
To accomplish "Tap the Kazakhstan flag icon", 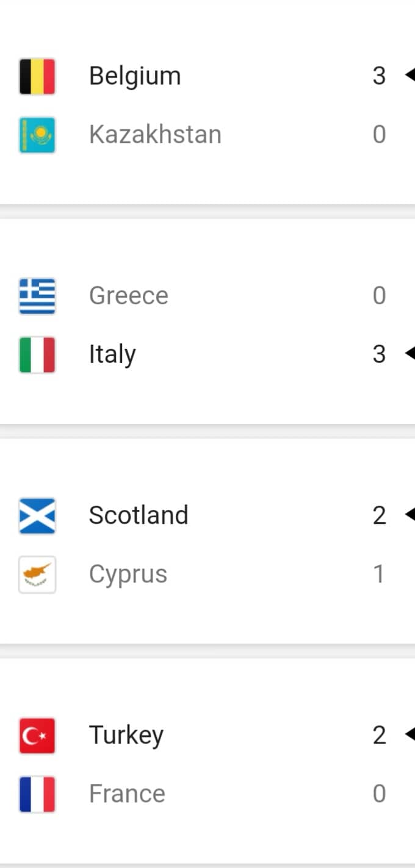I will pyautogui.click(x=37, y=135).
